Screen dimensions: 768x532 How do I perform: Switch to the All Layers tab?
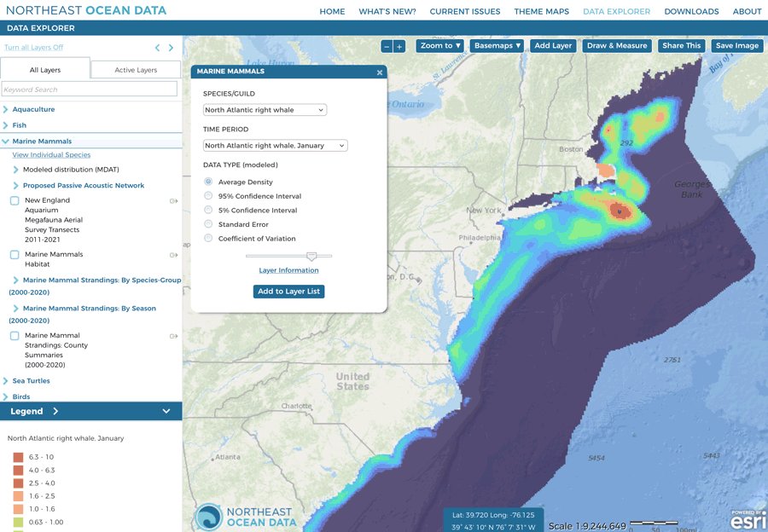tap(45, 70)
